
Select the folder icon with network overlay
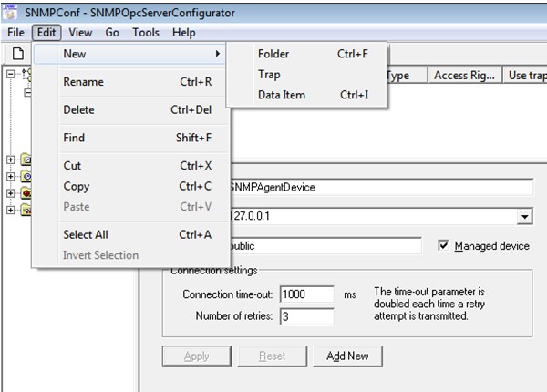tap(26, 210)
